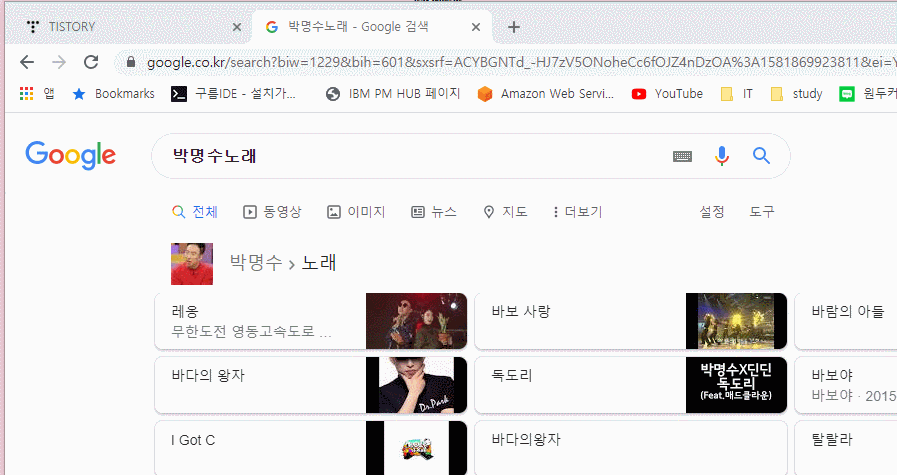Select the 이미지 results tab

356,212
